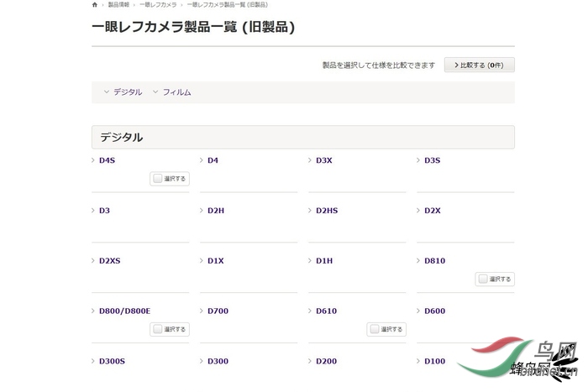The height and width of the screenshot is (392, 588).
Task: Open the D610 product link
Action: tap(326, 311)
